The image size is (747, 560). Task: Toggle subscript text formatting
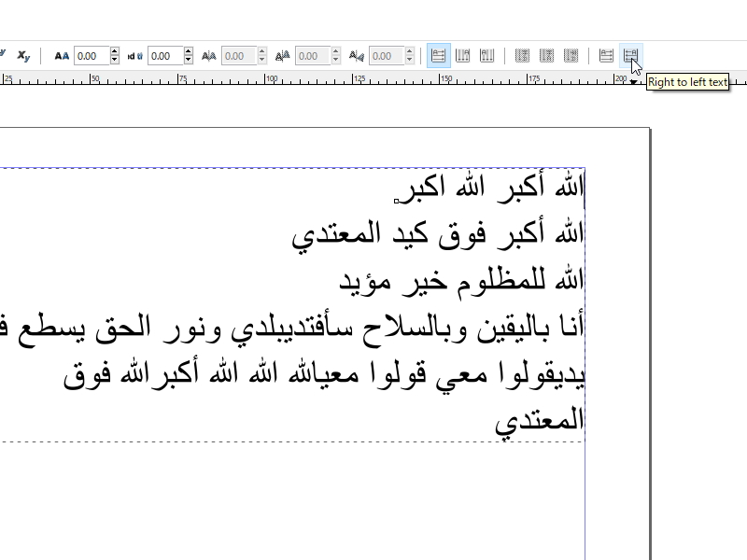coord(23,56)
